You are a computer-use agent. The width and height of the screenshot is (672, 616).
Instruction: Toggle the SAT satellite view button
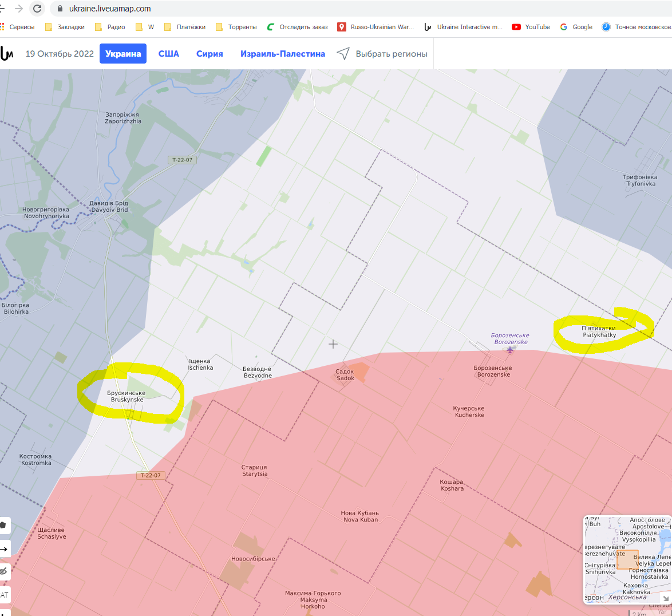(x=4, y=595)
